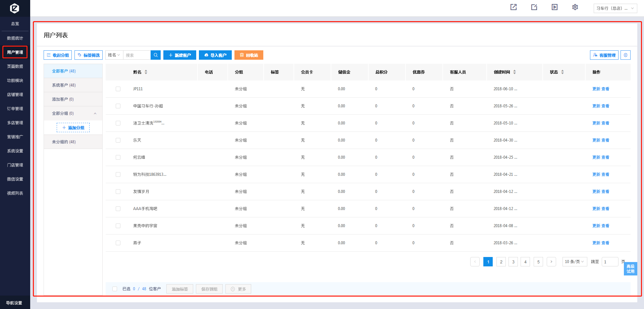Tick the checkbox for customer 乐天

click(118, 140)
